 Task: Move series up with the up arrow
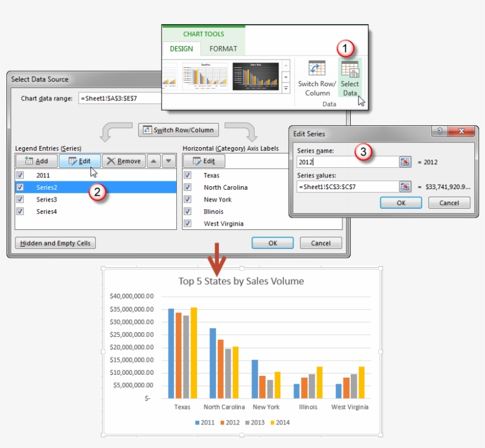coord(153,161)
